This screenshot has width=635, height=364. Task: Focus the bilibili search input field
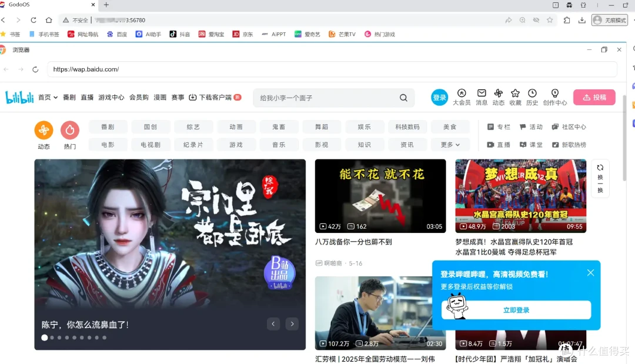(328, 98)
